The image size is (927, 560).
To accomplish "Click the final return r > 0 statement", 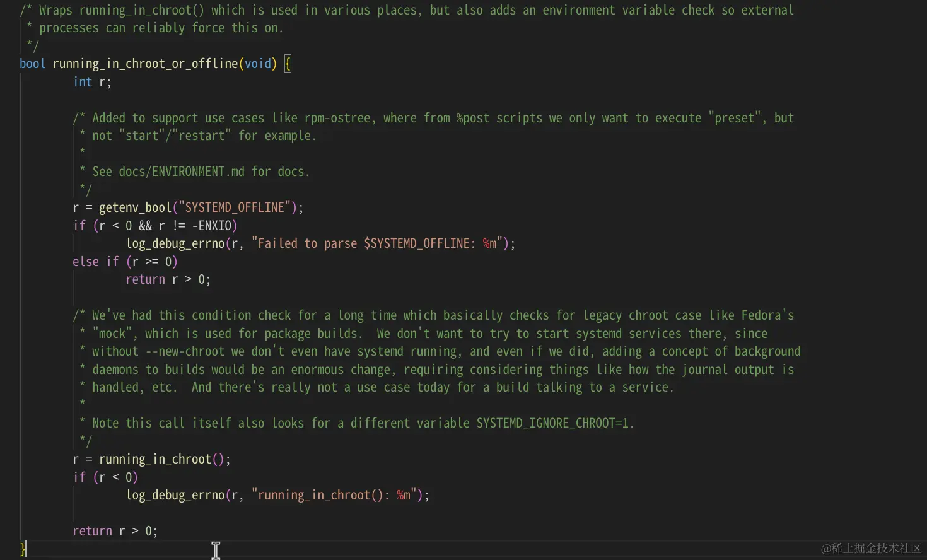I will pyautogui.click(x=115, y=531).
